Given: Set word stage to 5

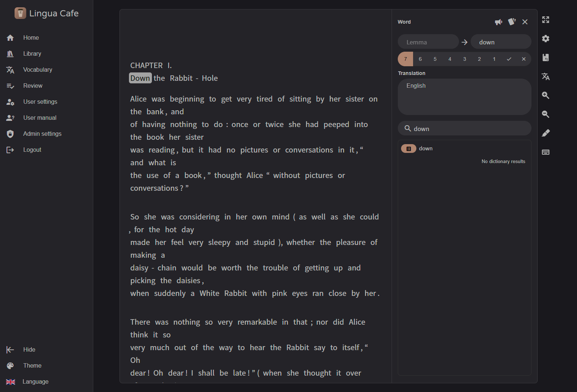Looking at the screenshot, I should pos(435,59).
